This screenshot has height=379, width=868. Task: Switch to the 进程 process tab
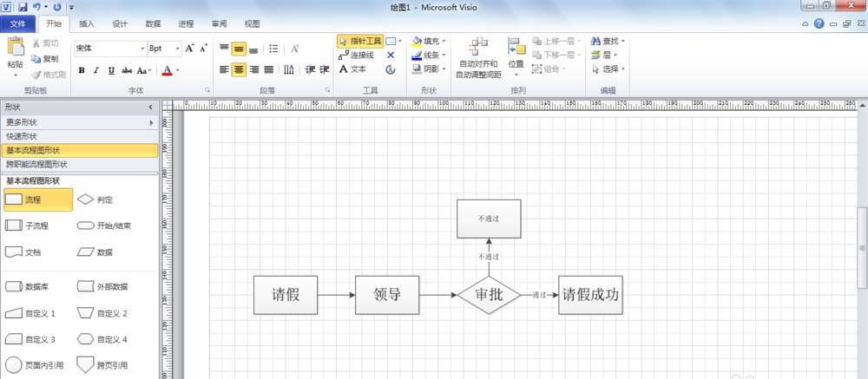point(186,23)
